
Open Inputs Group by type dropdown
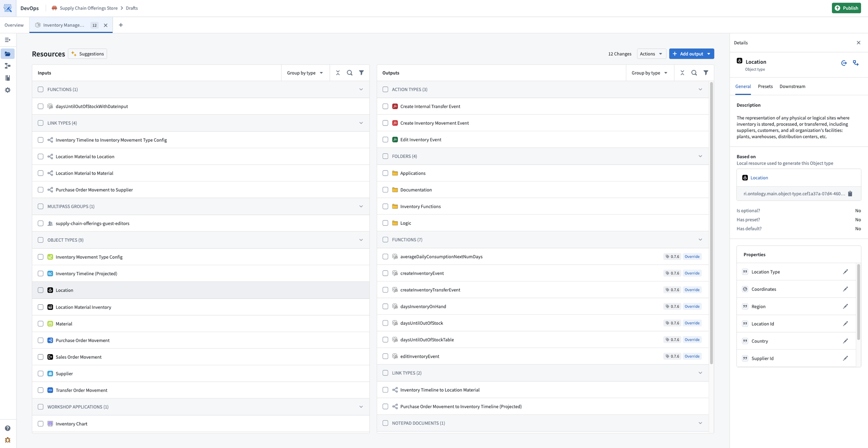[x=305, y=73]
